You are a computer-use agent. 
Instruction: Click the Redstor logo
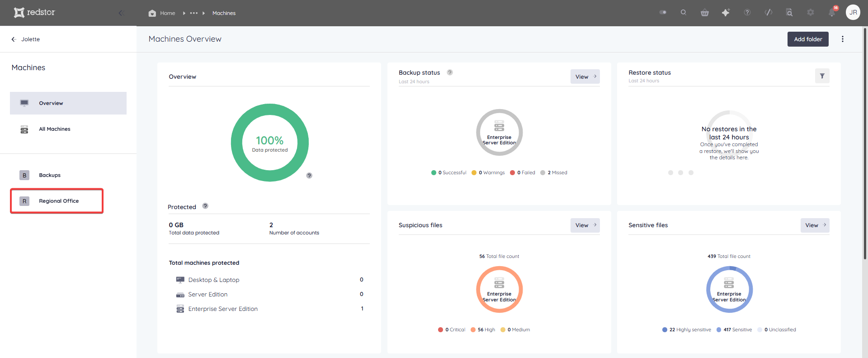[x=34, y=12]
